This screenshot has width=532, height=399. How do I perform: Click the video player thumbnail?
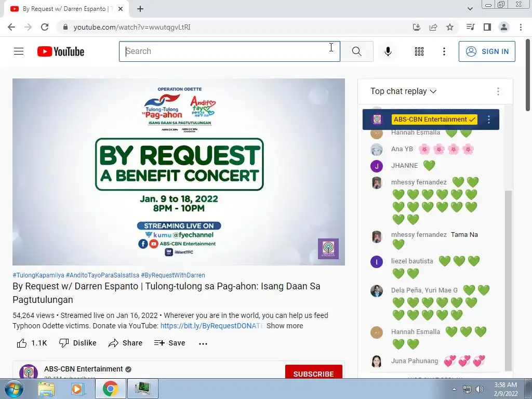[x=179, y=171]
